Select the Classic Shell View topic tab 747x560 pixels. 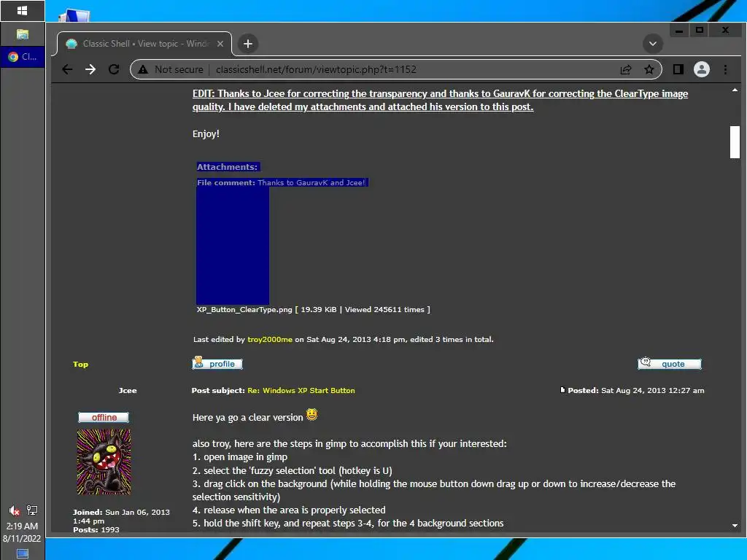[144, 44]
